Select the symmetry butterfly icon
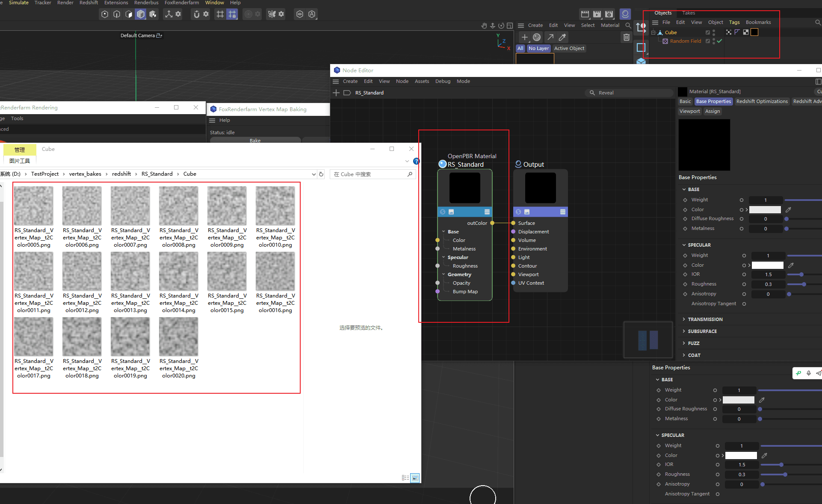Viewport: 822px width, 504px height. click(272, 14)
